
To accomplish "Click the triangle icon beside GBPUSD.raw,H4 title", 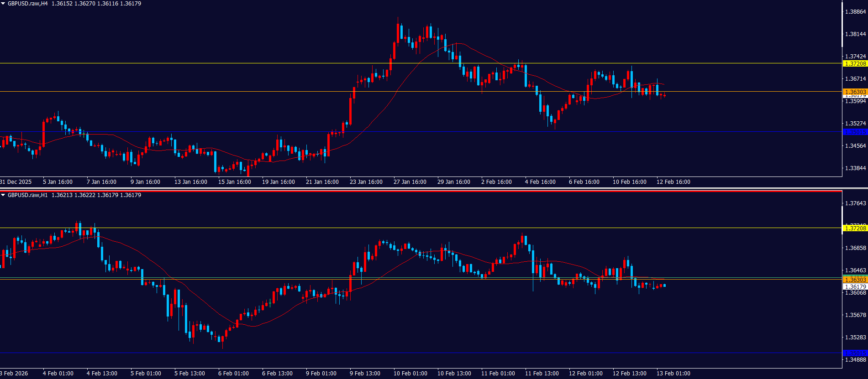I will click(x=3, y=4).
